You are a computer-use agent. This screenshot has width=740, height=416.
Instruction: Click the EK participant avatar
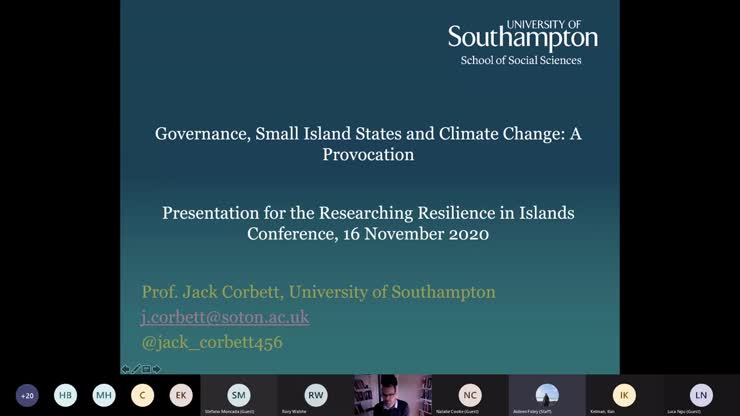click(x=180, y=395)
